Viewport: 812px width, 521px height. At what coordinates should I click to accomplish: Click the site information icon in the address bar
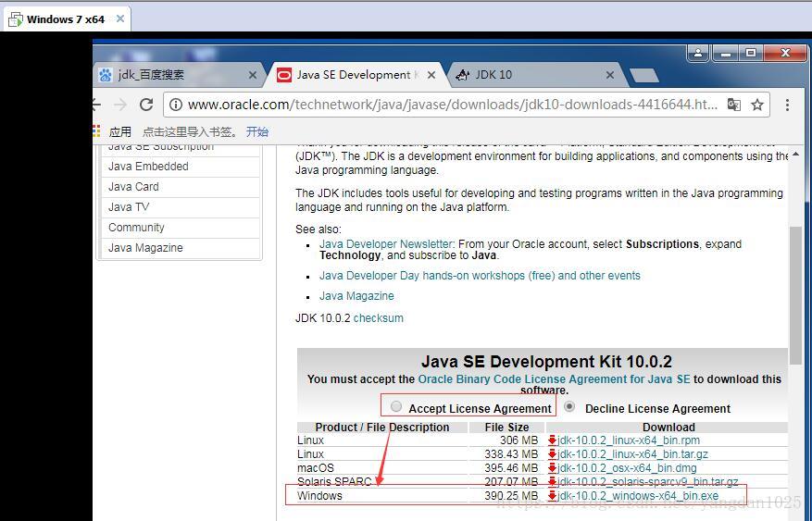[x=176, y=105]
